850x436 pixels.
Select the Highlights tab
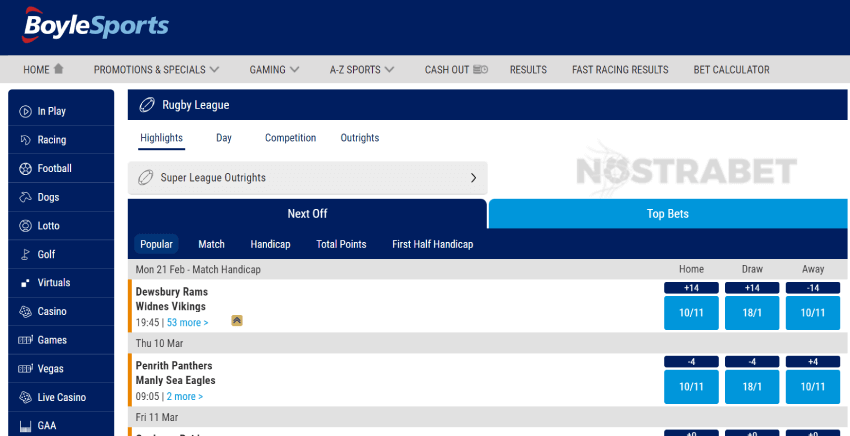coord(162,138)
